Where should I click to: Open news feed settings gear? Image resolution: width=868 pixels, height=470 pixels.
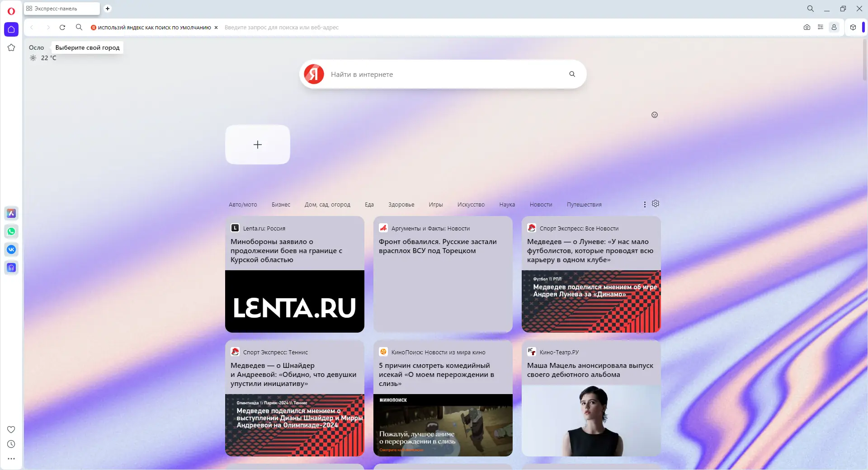click(656, 204)
